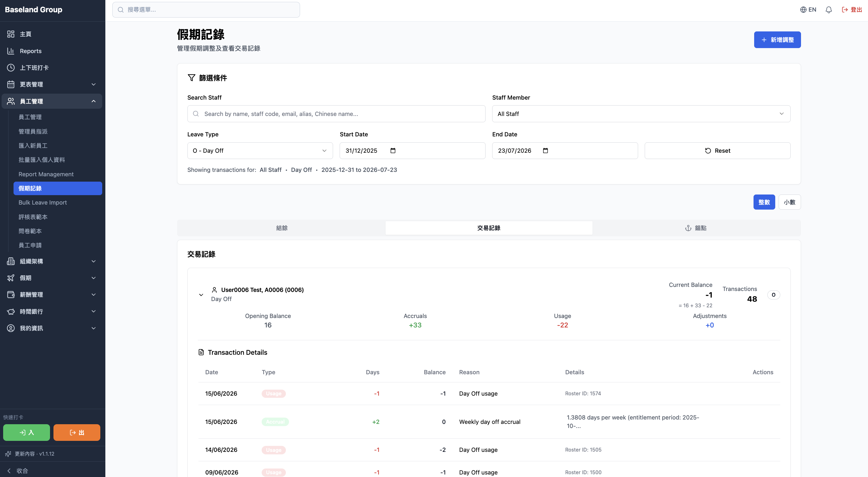Screen dimensions: 868x477
Task: Open the End Date calendar picker icon
Action: (x=545, y=151)
